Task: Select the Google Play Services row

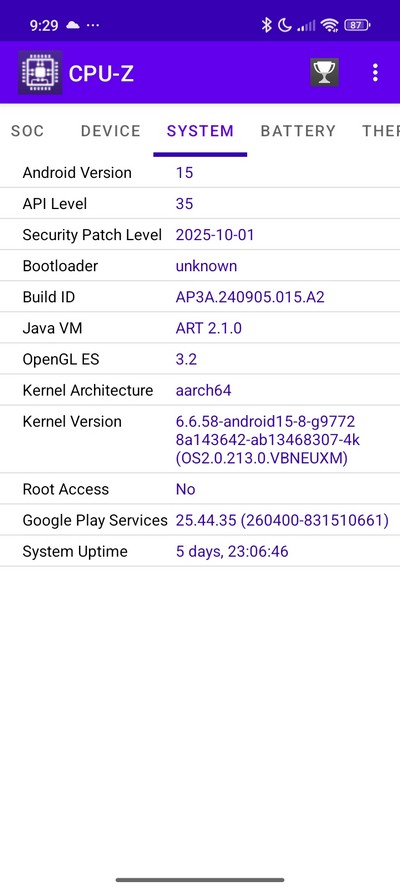Action: coord(200,520)
